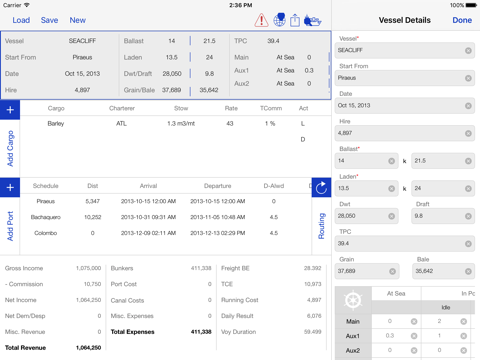Refresh routing with circular arrow icon
480x360 pixels.
pyautogui.click(x=321, y=187)
